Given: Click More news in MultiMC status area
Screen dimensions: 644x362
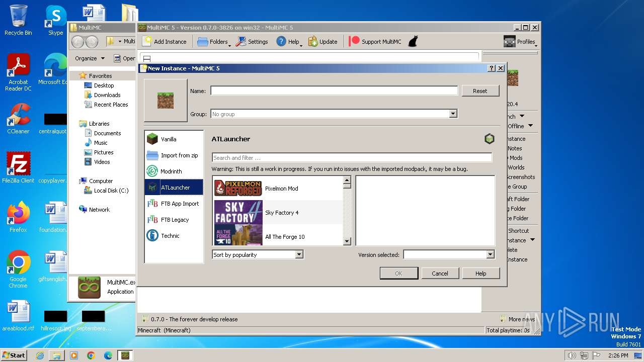Looking at the screenshot, I should 517,319.
